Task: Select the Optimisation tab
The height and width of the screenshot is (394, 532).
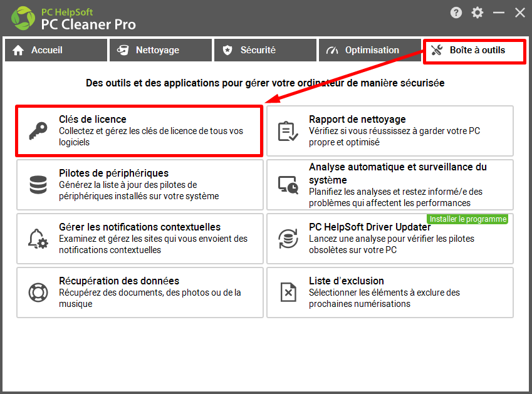Action: 370,50
